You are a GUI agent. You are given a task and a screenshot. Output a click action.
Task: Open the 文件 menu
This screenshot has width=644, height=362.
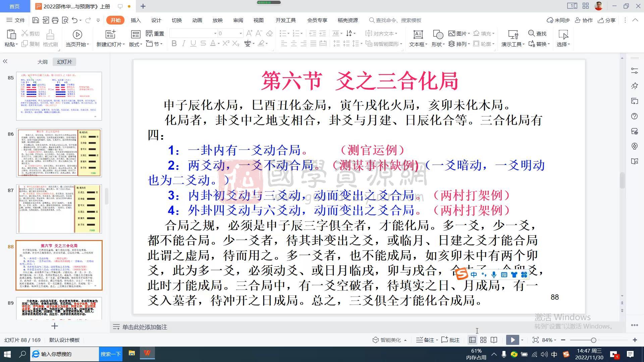16,20
